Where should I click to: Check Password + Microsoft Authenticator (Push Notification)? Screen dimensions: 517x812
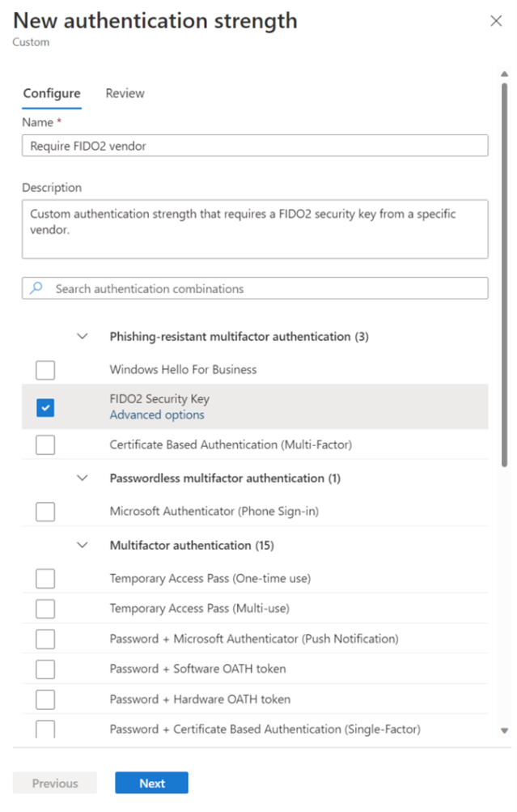pyautogui.click(x=45, y=639)
